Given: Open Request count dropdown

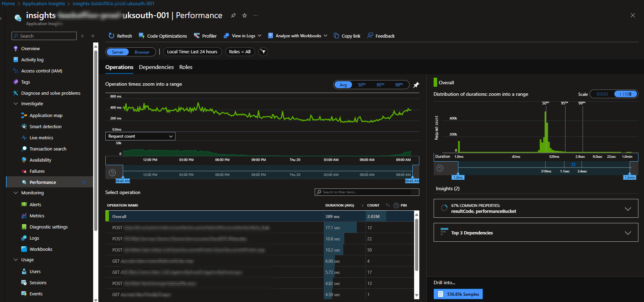Looking at the screenshot, I should click(x=140, y=136).
